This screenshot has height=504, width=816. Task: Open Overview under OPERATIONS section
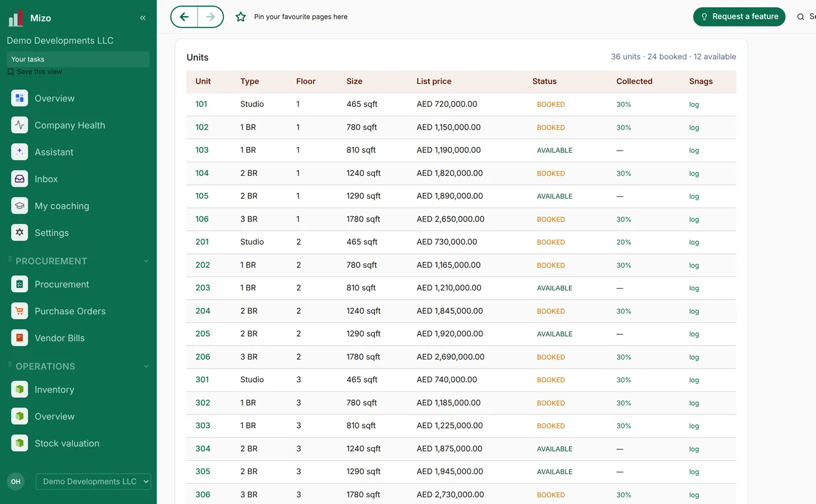(55, 416)
